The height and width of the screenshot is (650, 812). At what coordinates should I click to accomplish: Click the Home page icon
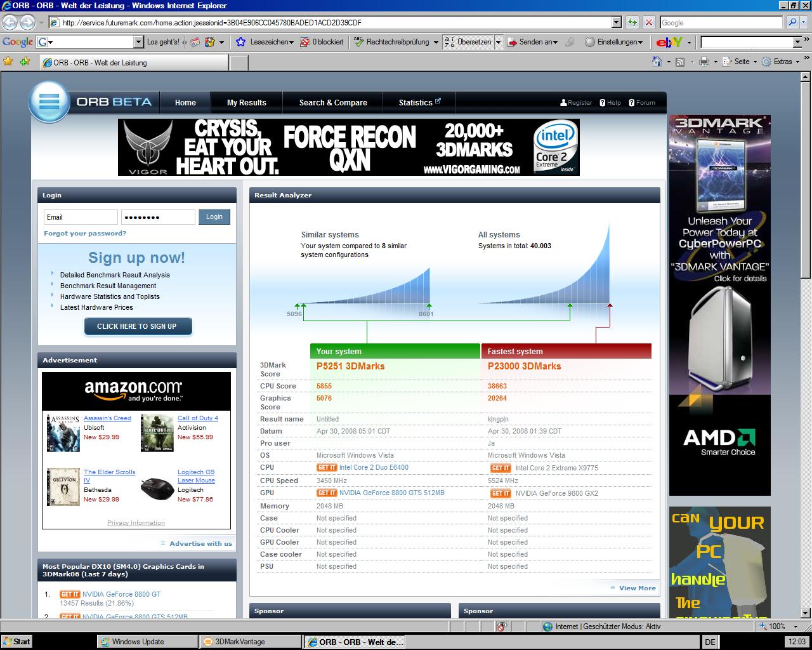pyautogui.click(x=657, y=62)
